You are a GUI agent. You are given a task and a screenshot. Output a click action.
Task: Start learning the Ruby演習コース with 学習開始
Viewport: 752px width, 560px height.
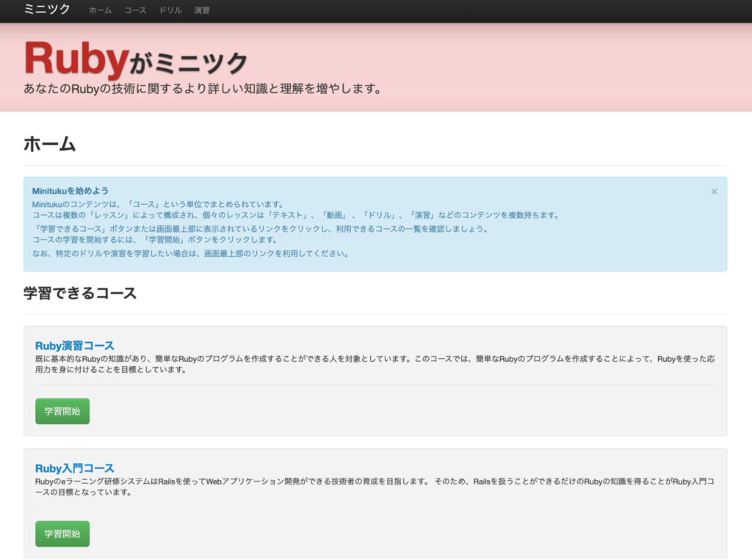pyautogui.click(x=62, y=411)
